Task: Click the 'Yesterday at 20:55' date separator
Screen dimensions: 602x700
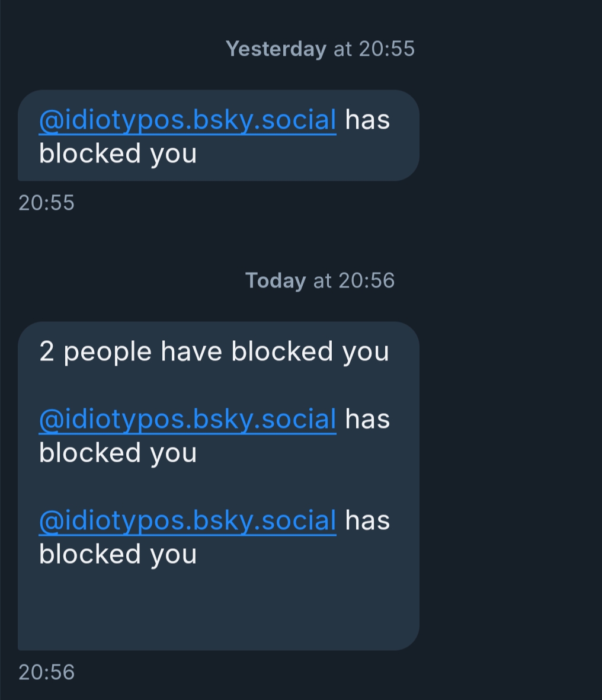Action: [x=320, y=49]
